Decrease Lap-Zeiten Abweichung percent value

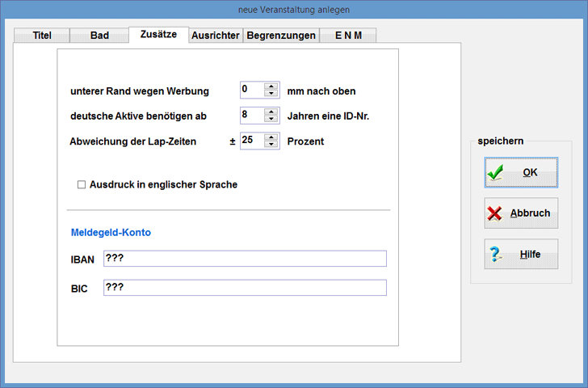[x=271, y=144]
